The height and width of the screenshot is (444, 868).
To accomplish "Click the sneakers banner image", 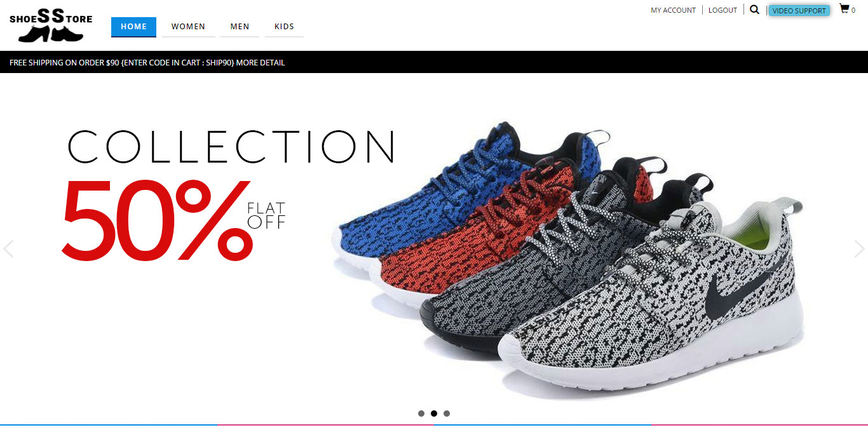I will point(569,260).
